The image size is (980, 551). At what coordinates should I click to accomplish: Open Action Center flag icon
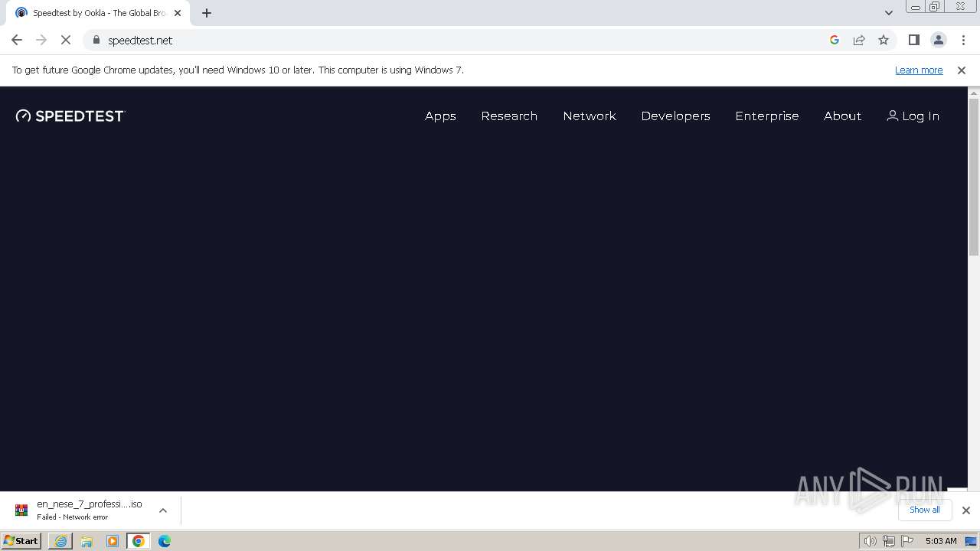coord(908,541)
